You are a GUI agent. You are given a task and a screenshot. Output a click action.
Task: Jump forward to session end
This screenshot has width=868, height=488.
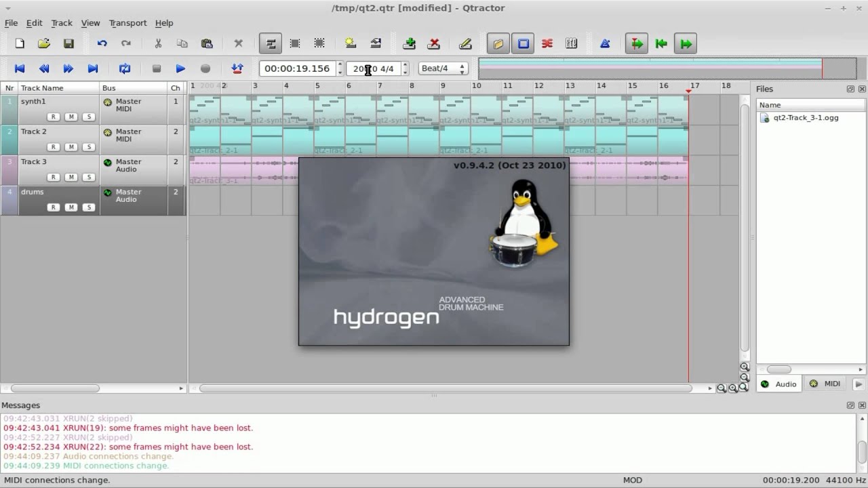tap(93, 68)
